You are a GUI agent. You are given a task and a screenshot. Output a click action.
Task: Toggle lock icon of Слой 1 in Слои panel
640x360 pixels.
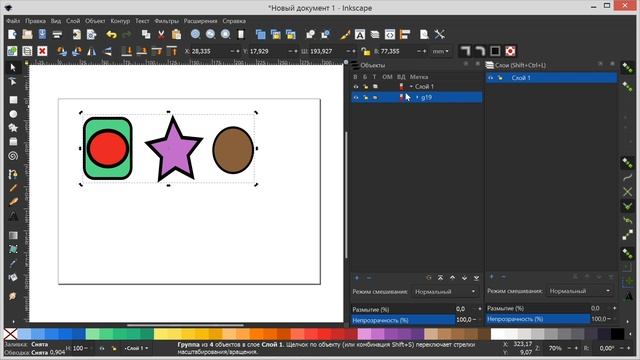coord(500,78)
